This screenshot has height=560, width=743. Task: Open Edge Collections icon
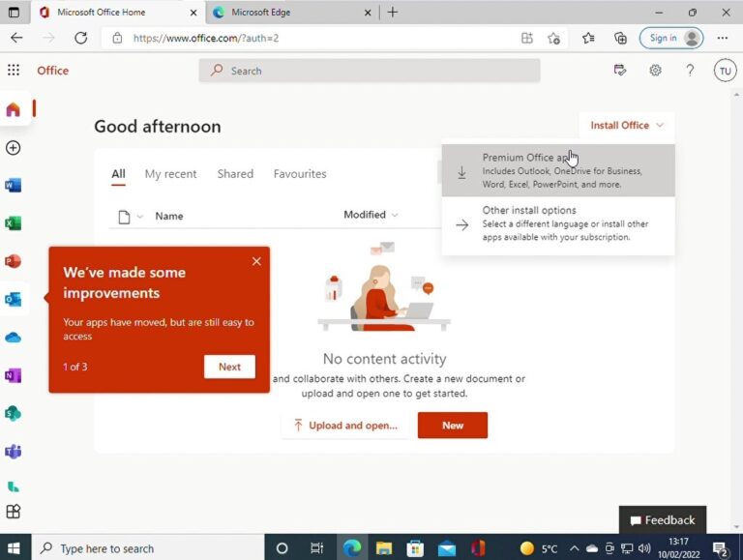click(620, 38)
